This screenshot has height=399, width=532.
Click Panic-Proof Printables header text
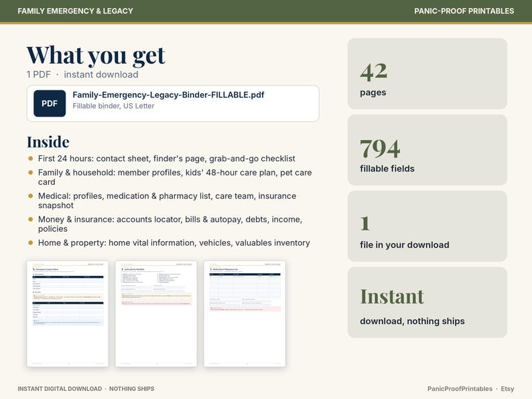[x=464, y=11]
